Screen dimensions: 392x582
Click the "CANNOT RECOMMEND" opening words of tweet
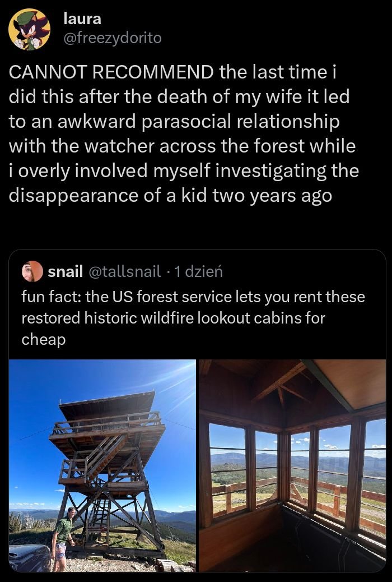pyautogui.click(x=111, y=72)
